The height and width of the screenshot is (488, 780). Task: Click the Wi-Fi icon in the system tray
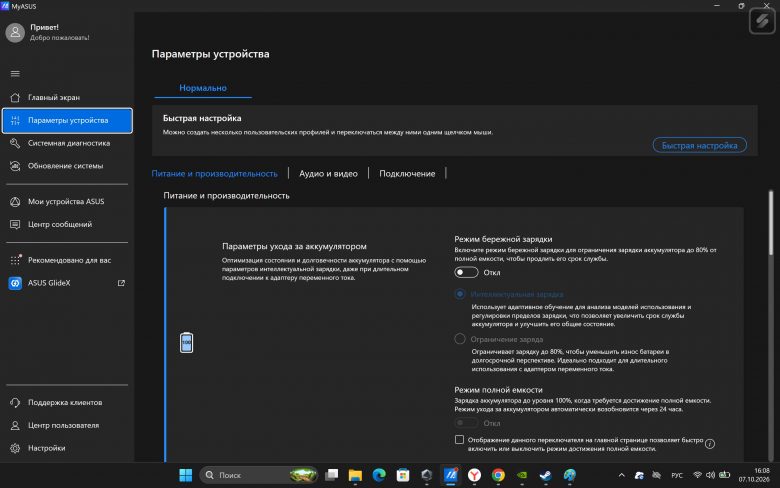point(697,475)
